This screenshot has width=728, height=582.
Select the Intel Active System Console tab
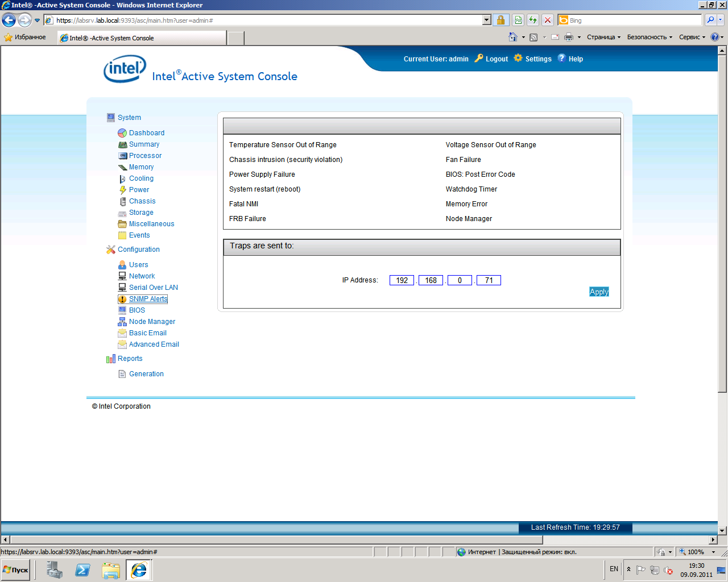tap(142, 38)
